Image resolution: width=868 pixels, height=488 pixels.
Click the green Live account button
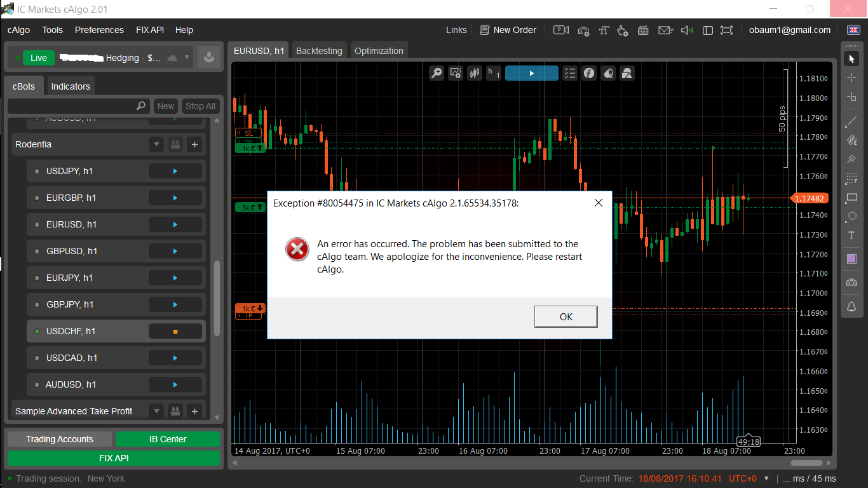click(x=39, y=58)
